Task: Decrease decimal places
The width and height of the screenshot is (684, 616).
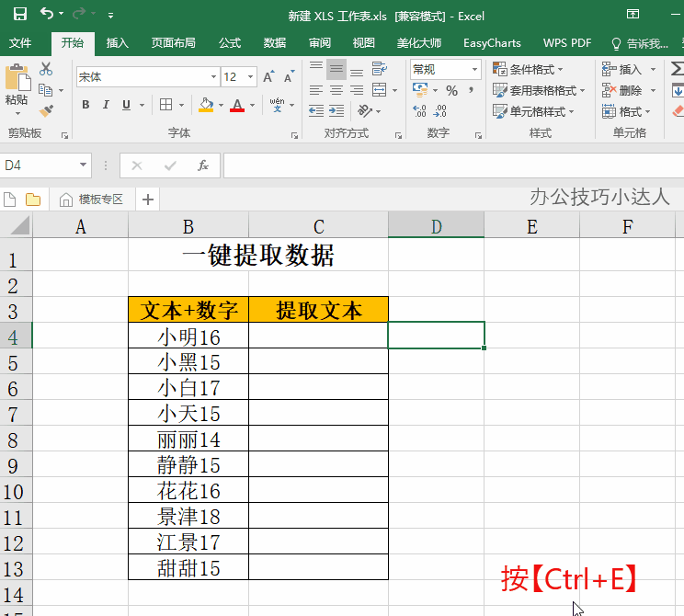Action: pos(439,111)
